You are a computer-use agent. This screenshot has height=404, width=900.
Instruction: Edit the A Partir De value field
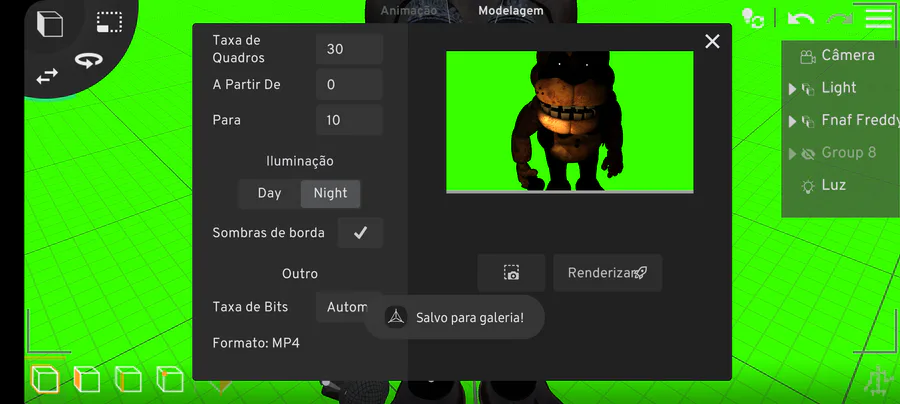click(x=349, y=84)
